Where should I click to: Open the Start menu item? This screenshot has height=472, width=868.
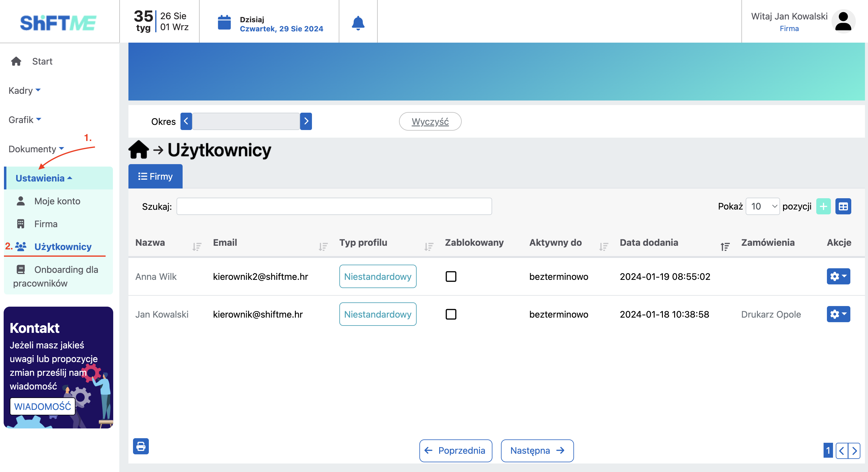pos(42,62)
